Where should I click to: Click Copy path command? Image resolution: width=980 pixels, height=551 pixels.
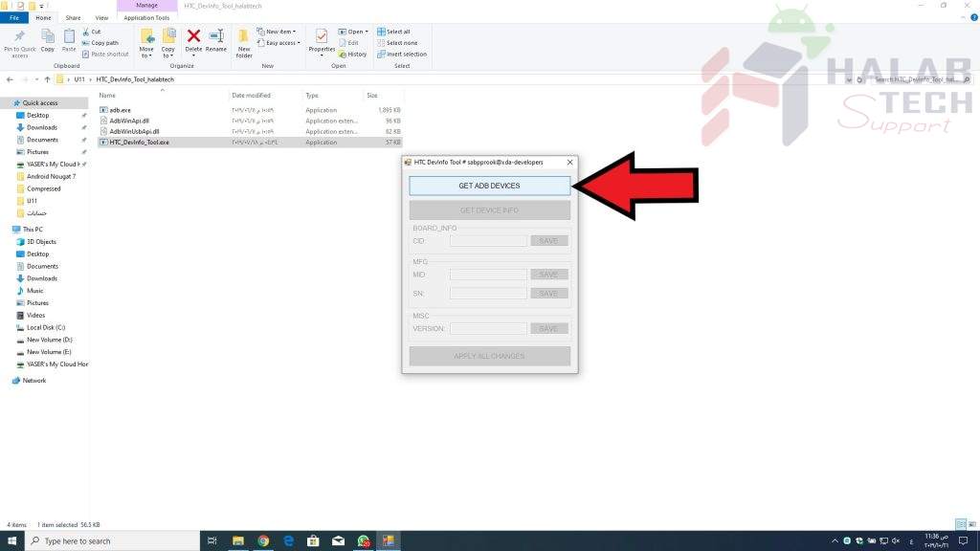coord(100,43)
